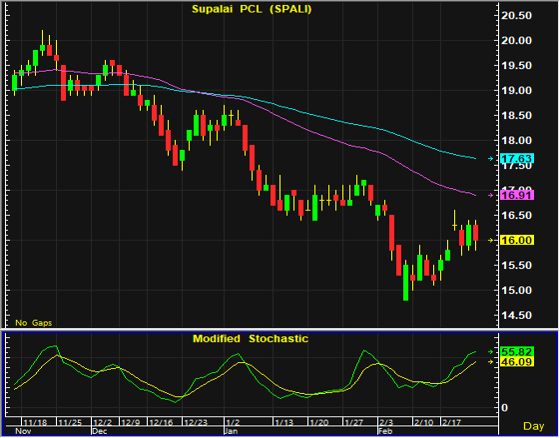Click the 12/9 date axis label
The image size is (560, 438).
(x=131, y=423)
